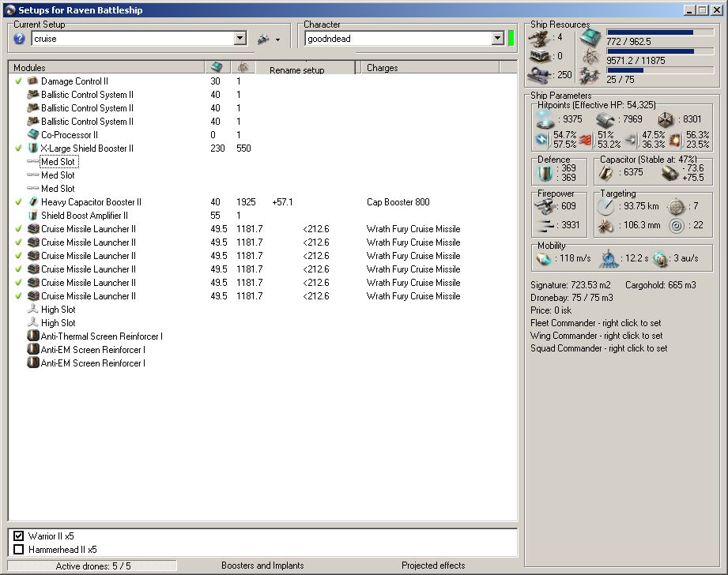
Task: Open the ship setup tools icon
Action: click(x=263, y=39)
